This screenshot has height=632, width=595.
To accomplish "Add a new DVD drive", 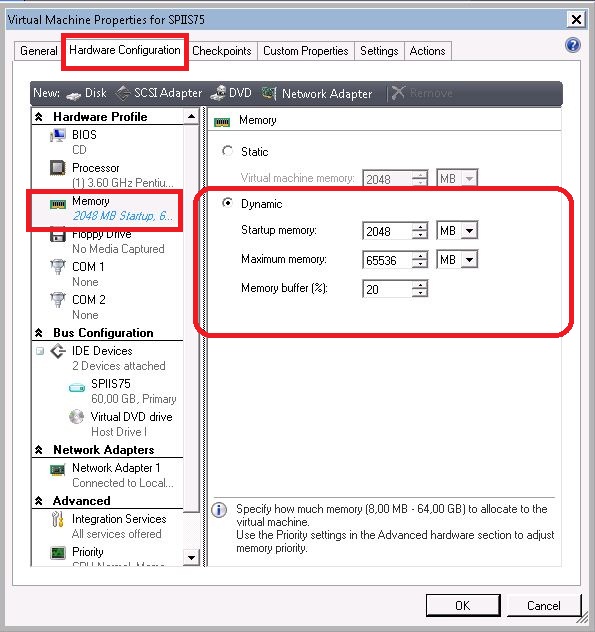I will (x=231, y=93).
